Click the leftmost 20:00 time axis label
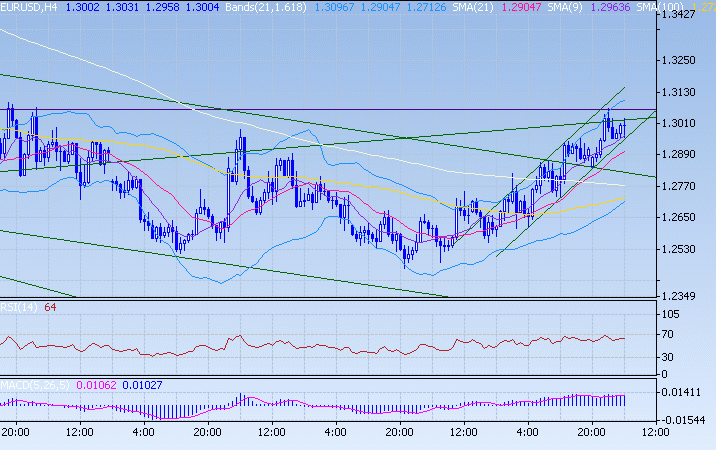Screen dimensions: 716x450 pos(14,432)
